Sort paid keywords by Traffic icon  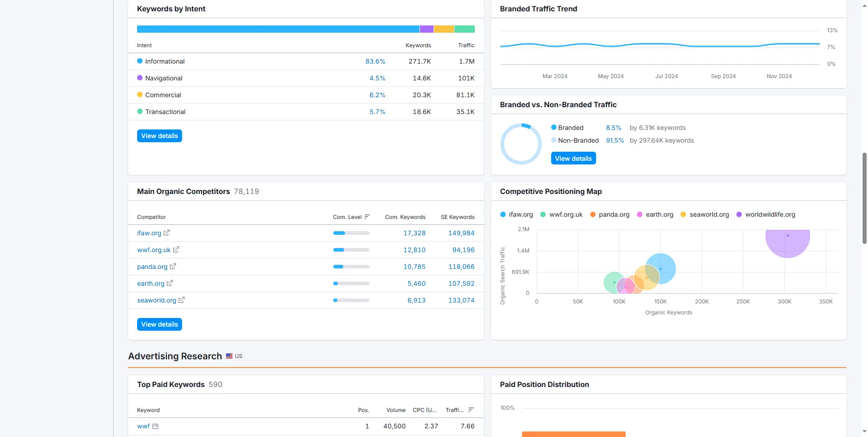coord(471,410)
